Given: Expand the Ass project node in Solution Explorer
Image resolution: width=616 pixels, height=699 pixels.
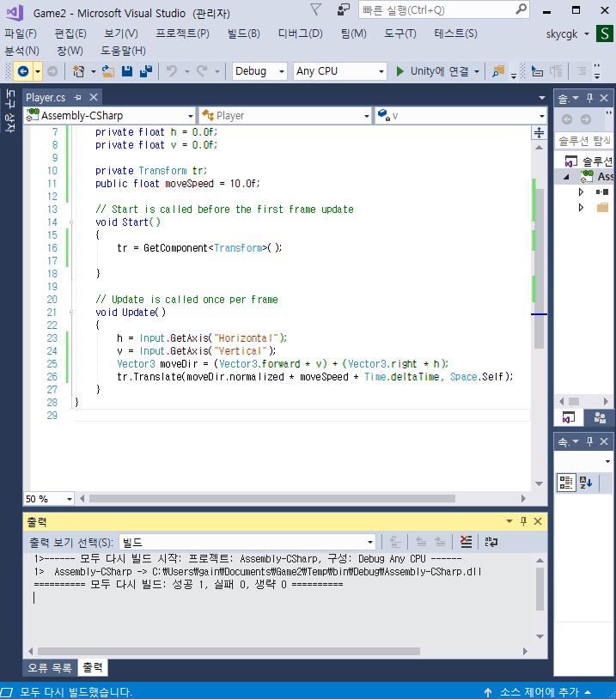Looking at the screenshot, I should 566,177.
